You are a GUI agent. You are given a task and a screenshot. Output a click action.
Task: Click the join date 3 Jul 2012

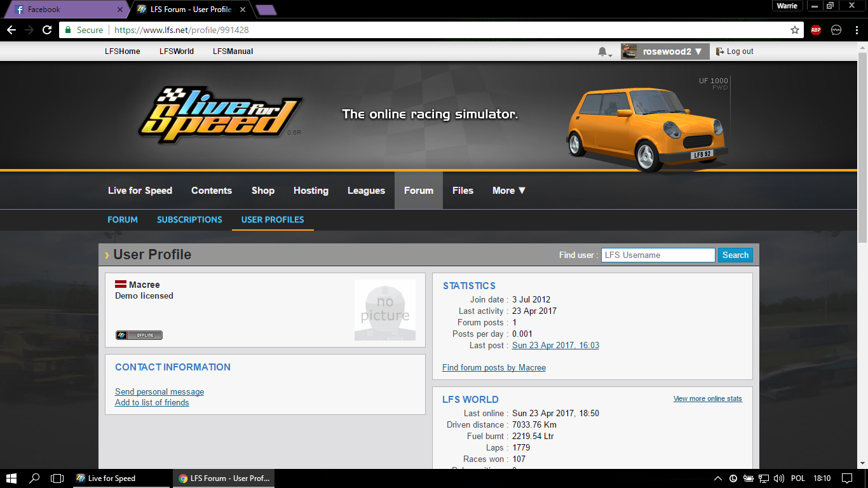531,299
